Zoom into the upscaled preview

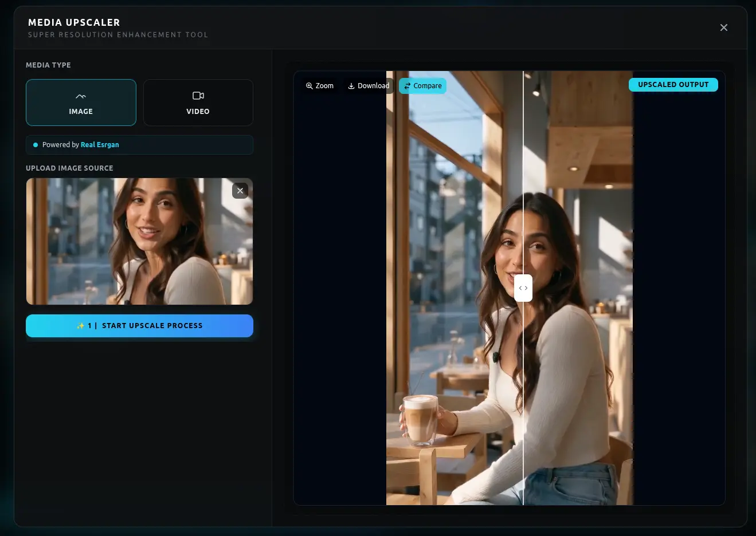tap(320, 86)
